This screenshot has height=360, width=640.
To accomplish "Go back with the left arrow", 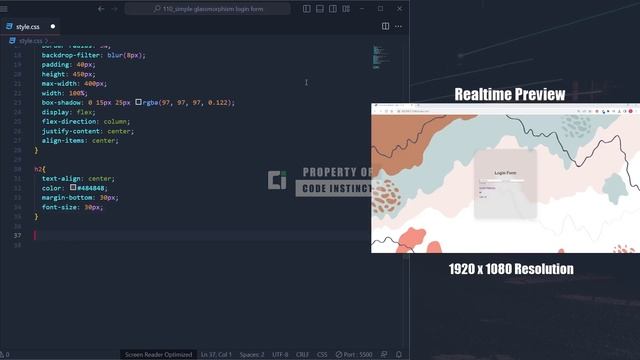I will click(x=101, y=9).
